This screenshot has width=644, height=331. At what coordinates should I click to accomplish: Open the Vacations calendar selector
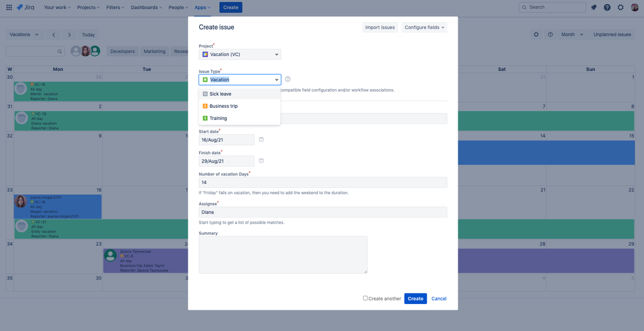[x=24, y=35]
